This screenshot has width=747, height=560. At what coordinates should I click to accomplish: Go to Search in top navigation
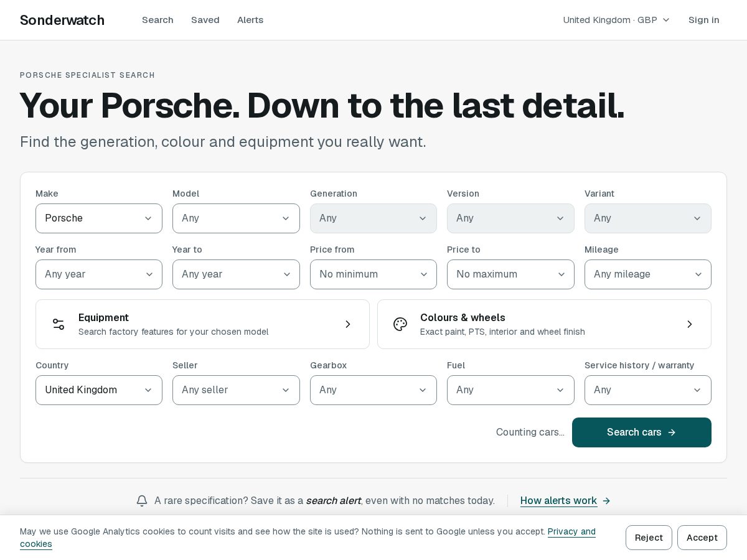pyautogui.click(x=157, y=20)
